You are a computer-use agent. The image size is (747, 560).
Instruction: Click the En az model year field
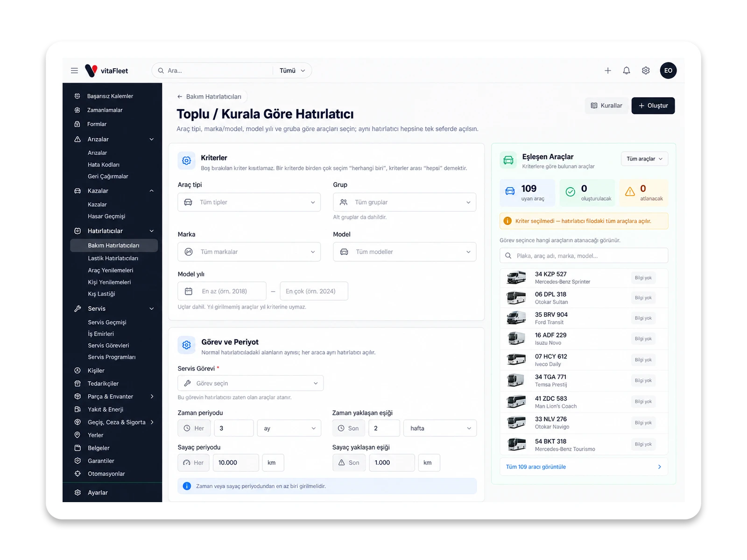(x=222, y=291)
